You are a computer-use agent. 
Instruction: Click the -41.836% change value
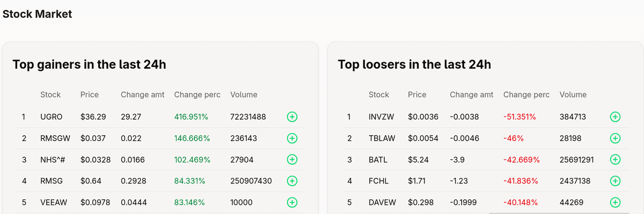click(521, 181)
